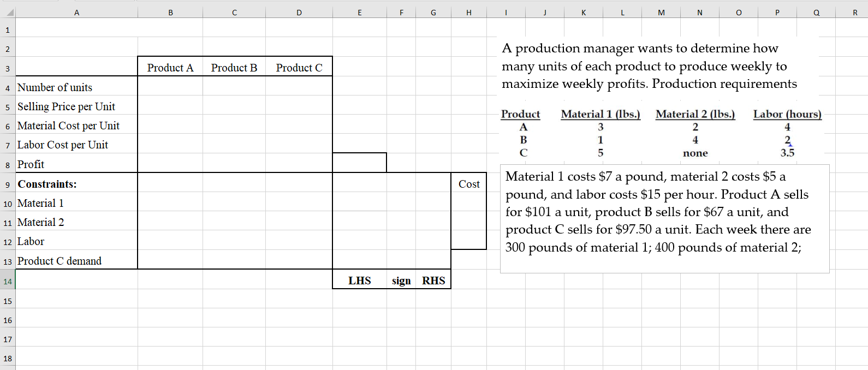
Task: Click the 'Material Cost per Unit' cell
Action: 76,125
